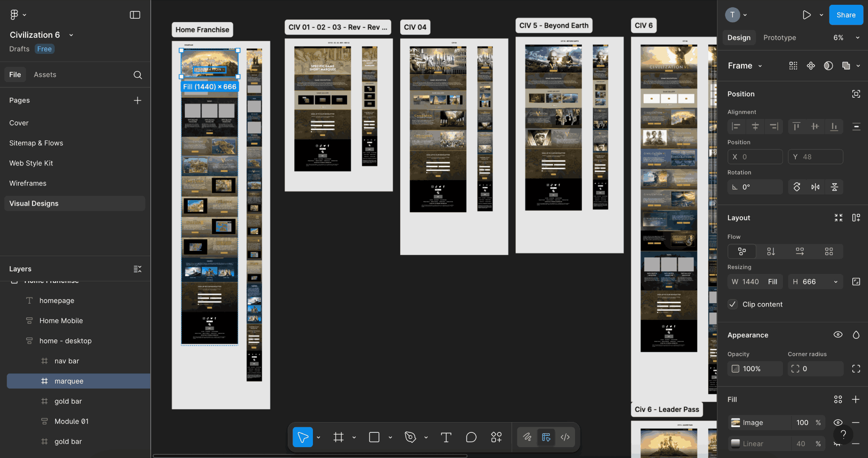Image resolution: width=868 pixels, height=458 pixels.
Task: Click the Free plan badge
Action: coord(44,49)
